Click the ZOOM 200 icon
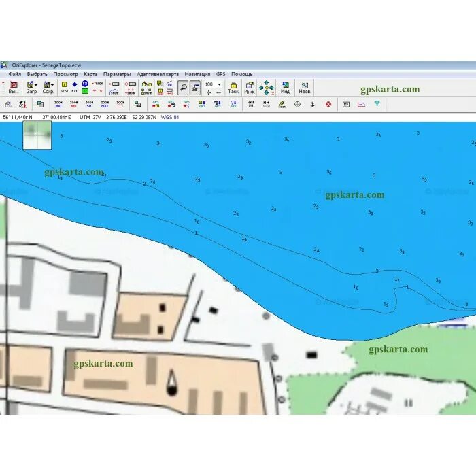Viewport: 476px width, 476px height. (x=58, y=105)
